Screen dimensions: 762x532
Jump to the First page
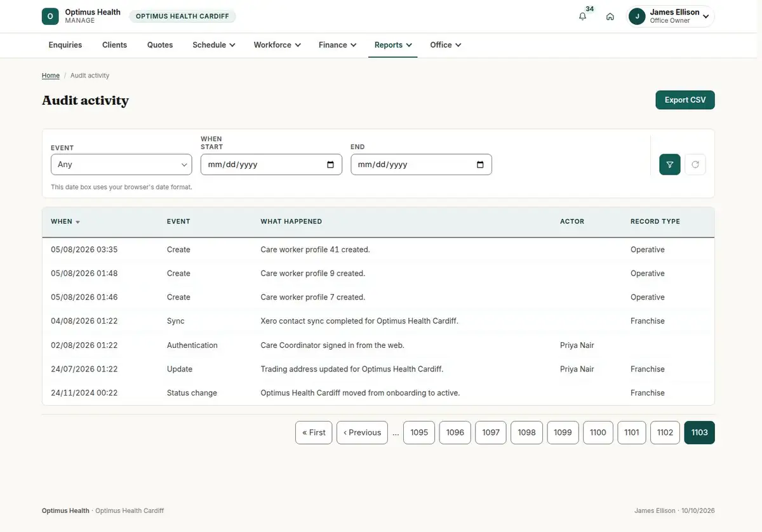(314, 432)
